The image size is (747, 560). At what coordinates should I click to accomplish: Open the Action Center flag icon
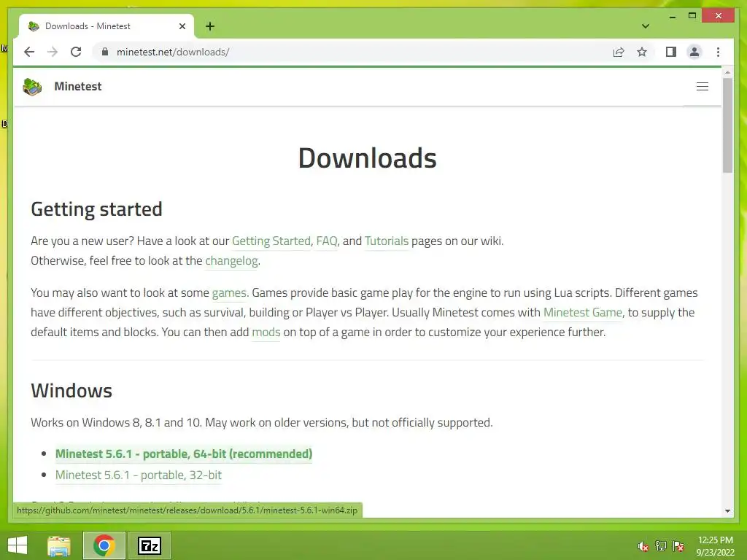pyautogui.click(x=678, y=546)
